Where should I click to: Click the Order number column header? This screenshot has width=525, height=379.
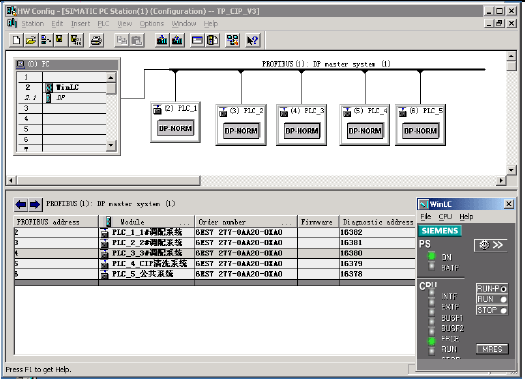pyautogui.click(x=246, y=222)
